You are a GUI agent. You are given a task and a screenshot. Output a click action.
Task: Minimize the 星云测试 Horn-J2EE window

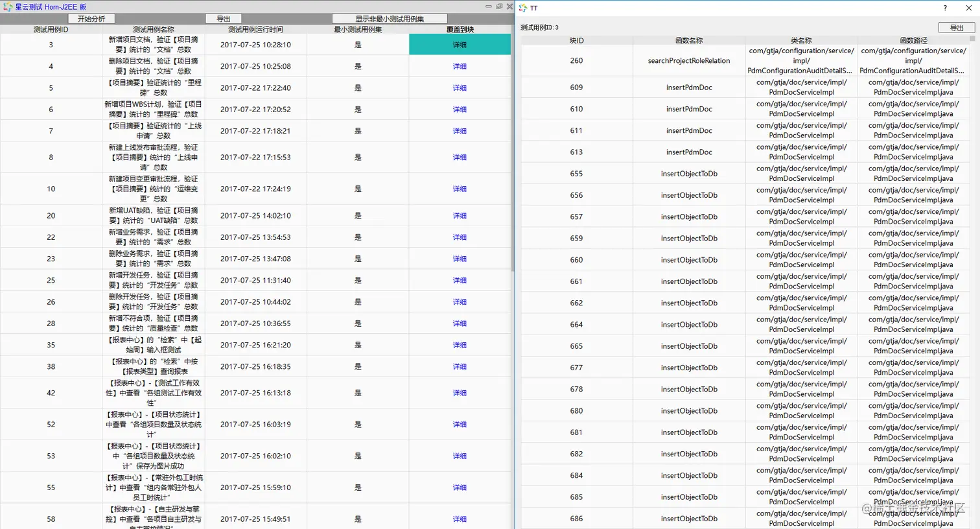click(x=489, y=6)
